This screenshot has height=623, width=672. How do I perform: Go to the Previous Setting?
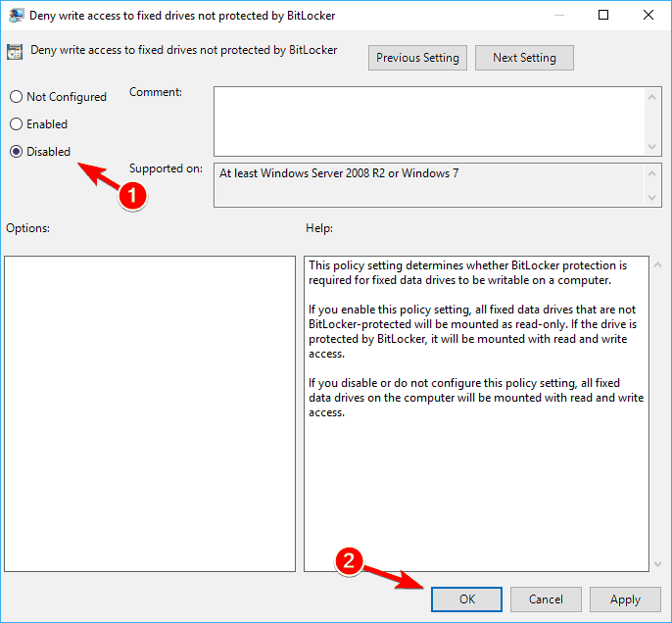point(417,58)
